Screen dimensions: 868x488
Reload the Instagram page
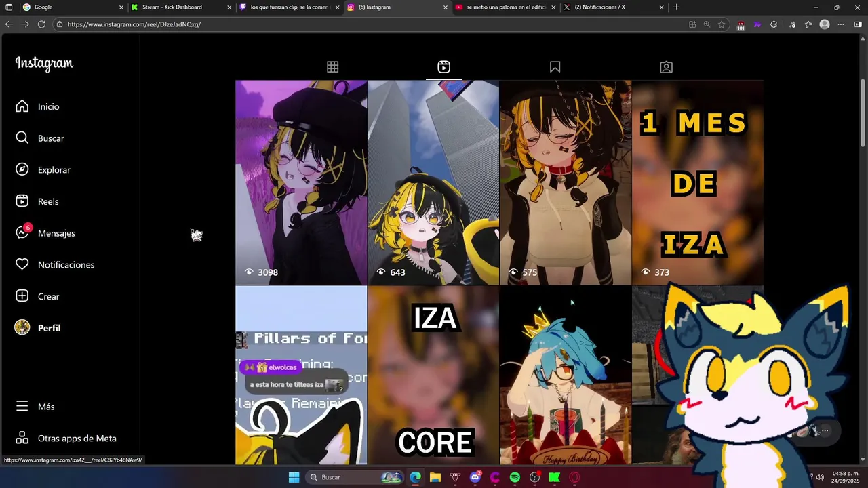(41, 24)
